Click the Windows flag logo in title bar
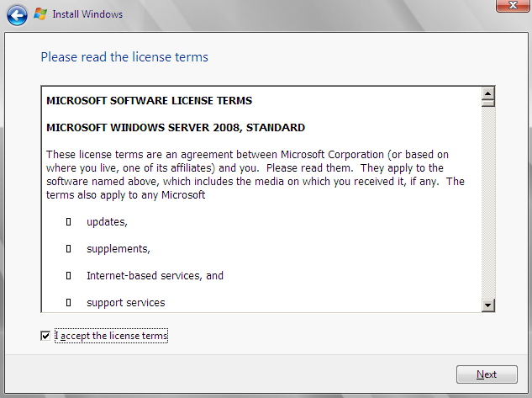 [40, 14]
